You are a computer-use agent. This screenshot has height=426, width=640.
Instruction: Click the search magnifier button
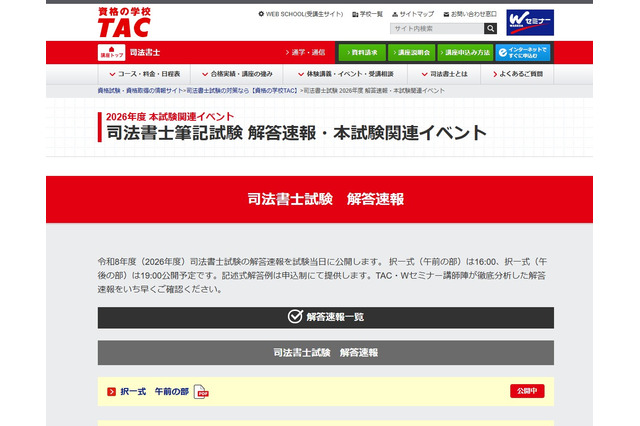(x=490, y=29)
